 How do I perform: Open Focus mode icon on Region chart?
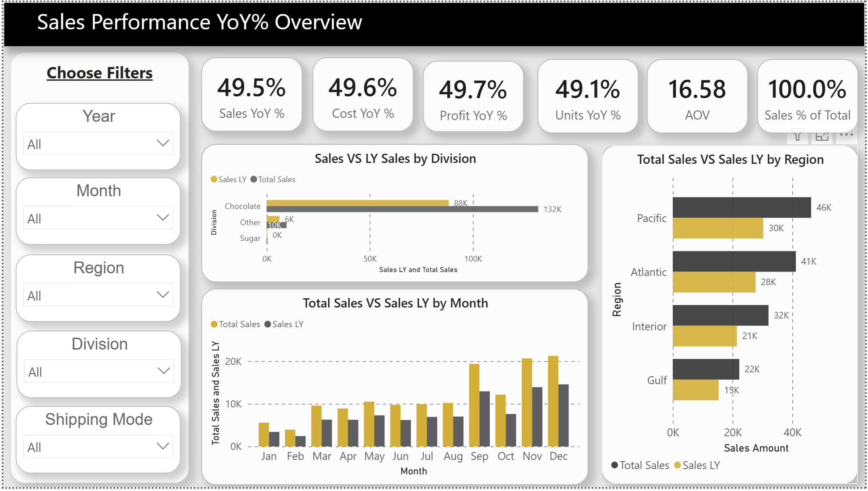tap(822, 136)
